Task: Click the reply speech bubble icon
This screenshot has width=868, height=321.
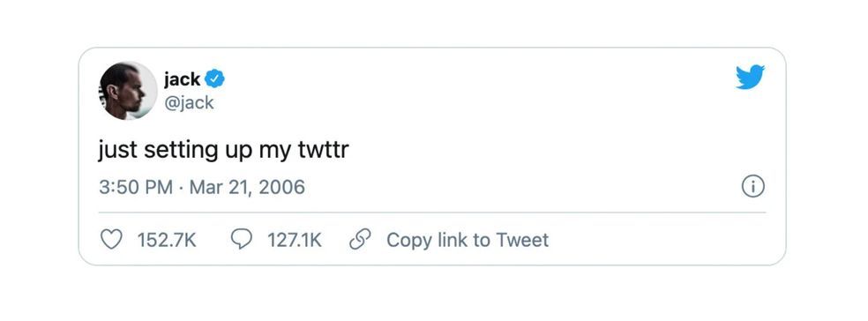Action: point(242,240)
